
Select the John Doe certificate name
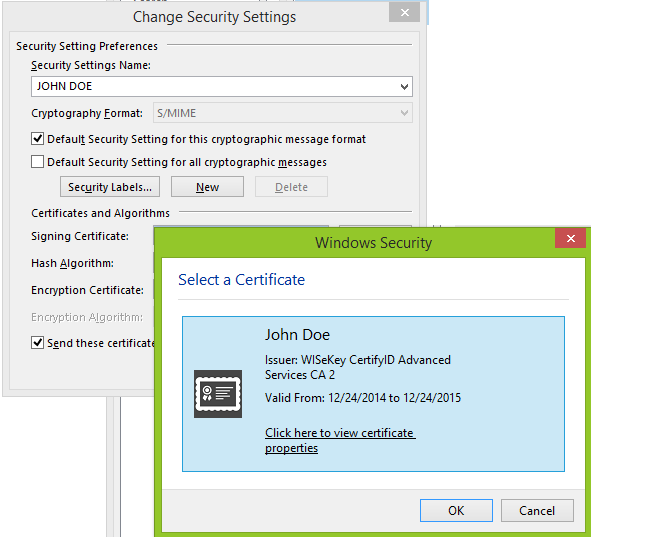coord(297,335)
